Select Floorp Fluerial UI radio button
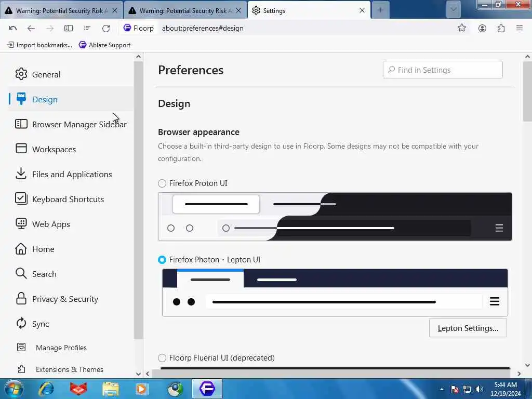This screenshot has height=399, width=532. click(x=162, y=358)
